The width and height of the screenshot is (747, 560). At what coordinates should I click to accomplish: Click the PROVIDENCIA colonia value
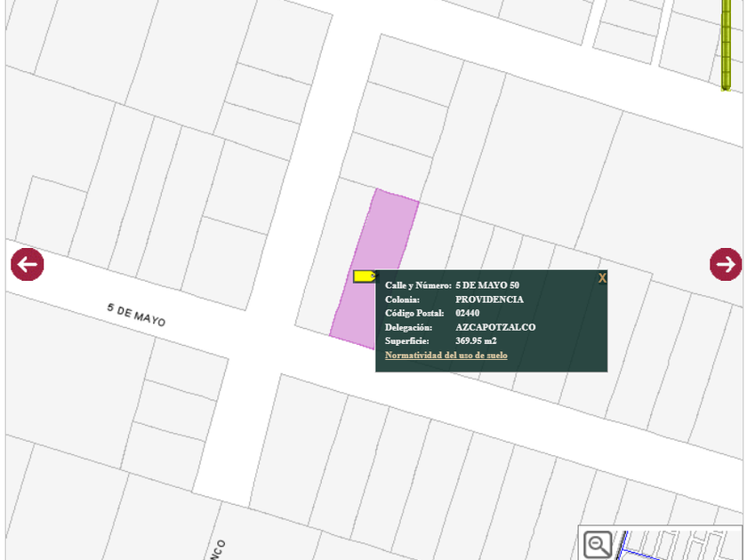pos(489,300)
